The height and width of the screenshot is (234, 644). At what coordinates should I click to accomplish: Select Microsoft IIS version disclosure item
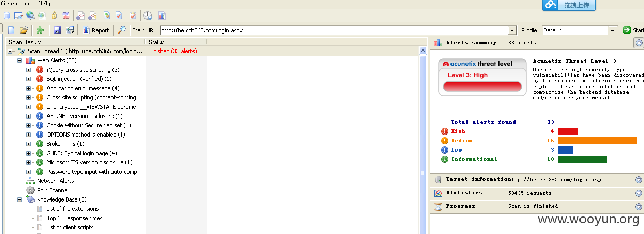pyautogui.click(x=89, y=162)
